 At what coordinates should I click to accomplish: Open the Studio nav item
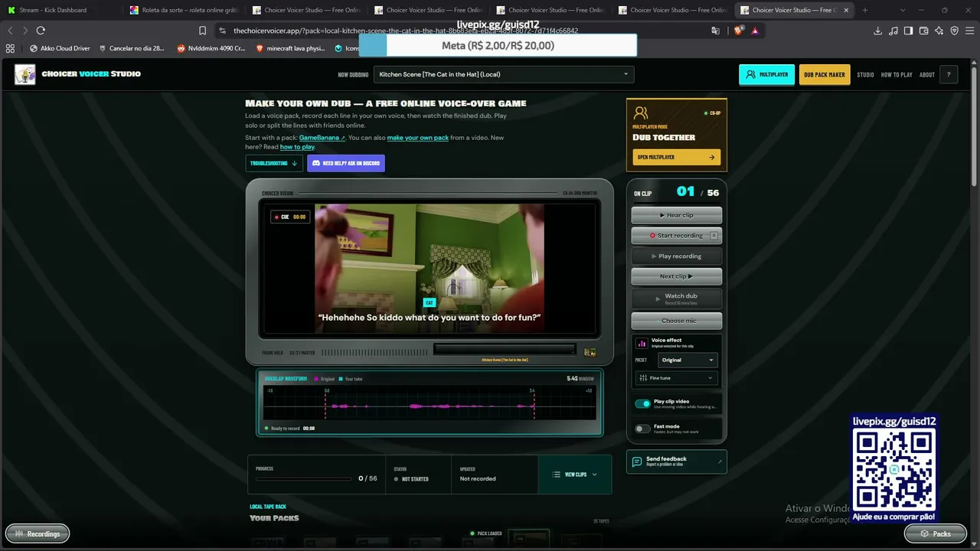[865, 75]
